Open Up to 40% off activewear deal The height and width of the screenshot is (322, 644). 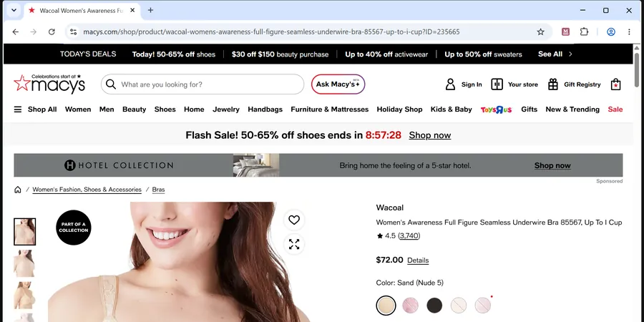coord(386,54)
